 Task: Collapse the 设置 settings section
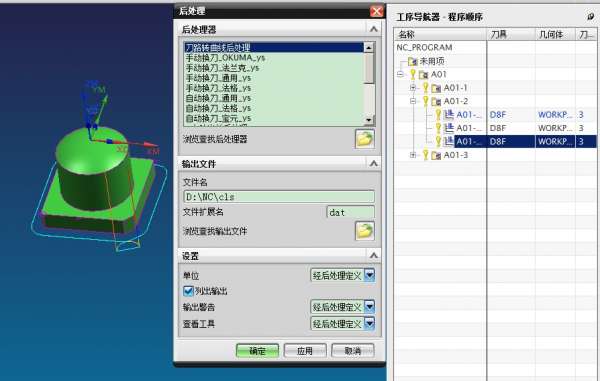[x=374, y=256]
